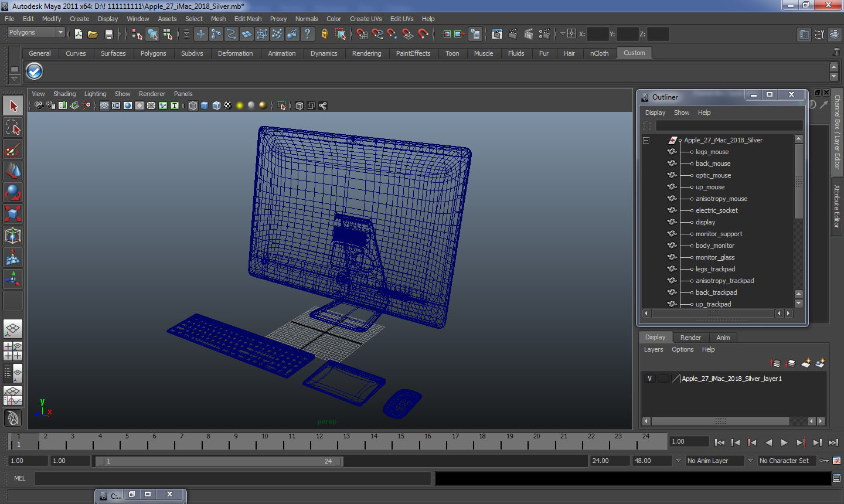Open Outliner Display menu
The width and height of the screenshot is (844, 504).
click(x=655, y=113)
